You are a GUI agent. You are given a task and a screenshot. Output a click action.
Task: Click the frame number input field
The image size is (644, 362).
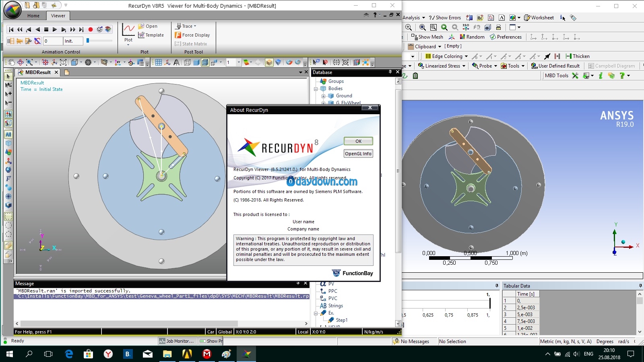(53, 41)
